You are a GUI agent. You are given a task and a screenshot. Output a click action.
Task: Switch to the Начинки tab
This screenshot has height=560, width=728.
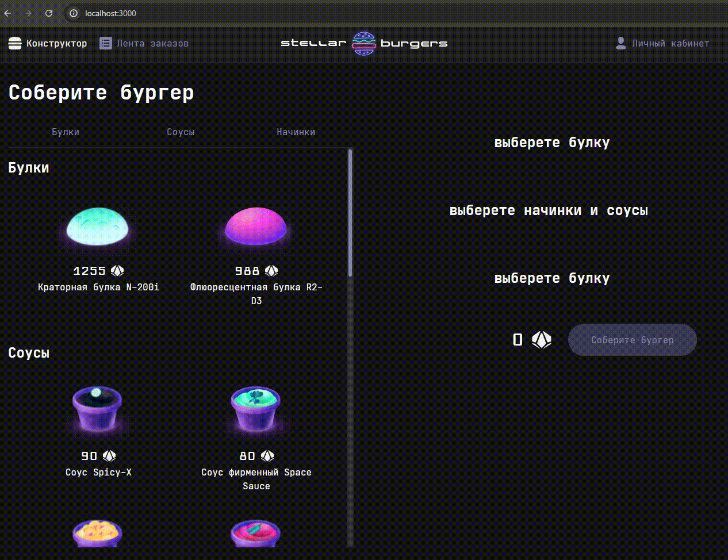296,132
